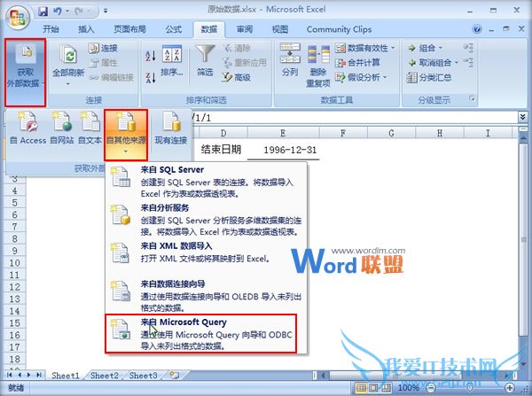Image resolution: width=532 pixels, height=396 pixels.
Task: Click 组合 group button
Action: click(422, 48)
